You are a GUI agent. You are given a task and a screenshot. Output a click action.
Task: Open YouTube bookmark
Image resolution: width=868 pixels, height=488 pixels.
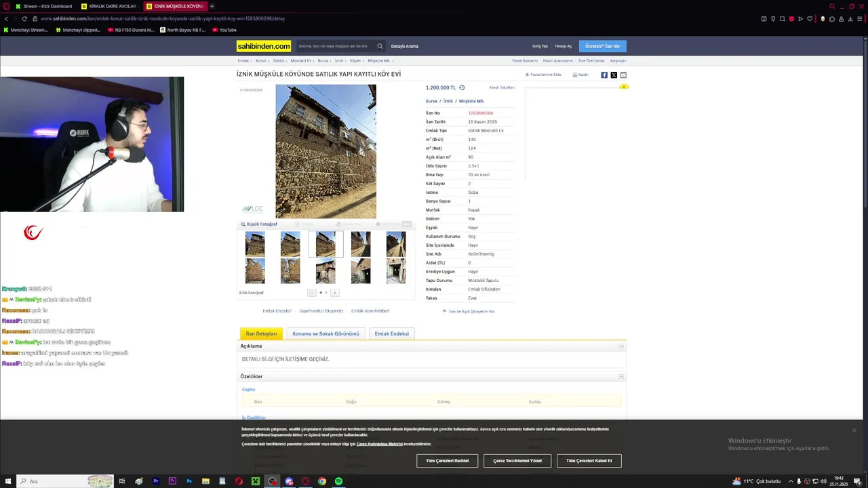(224, 30)
